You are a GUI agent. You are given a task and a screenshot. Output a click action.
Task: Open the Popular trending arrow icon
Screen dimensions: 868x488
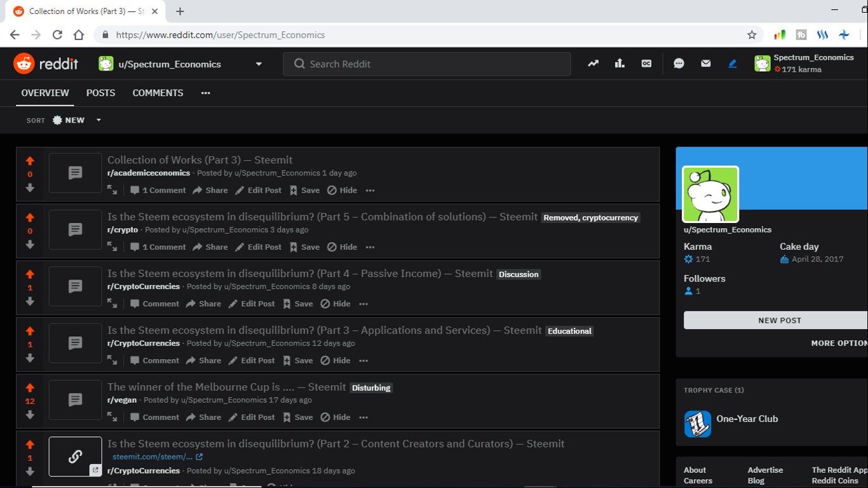(593, 64)
